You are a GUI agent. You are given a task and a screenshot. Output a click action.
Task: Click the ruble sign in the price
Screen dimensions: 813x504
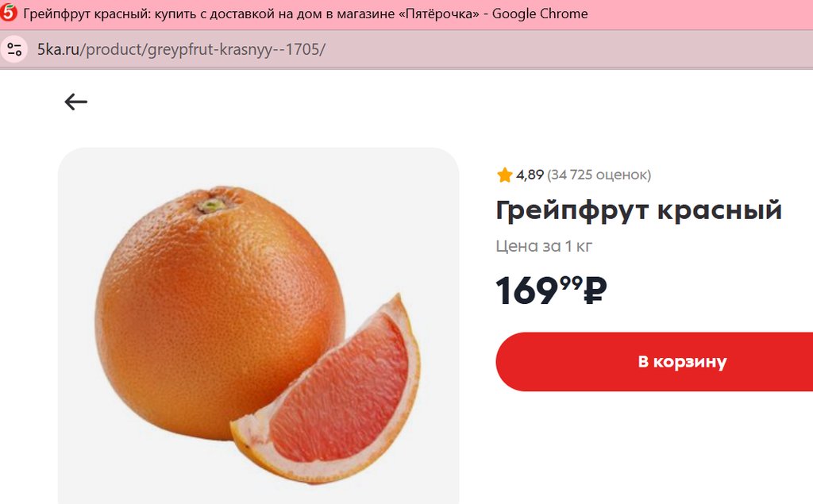point(595,290)
